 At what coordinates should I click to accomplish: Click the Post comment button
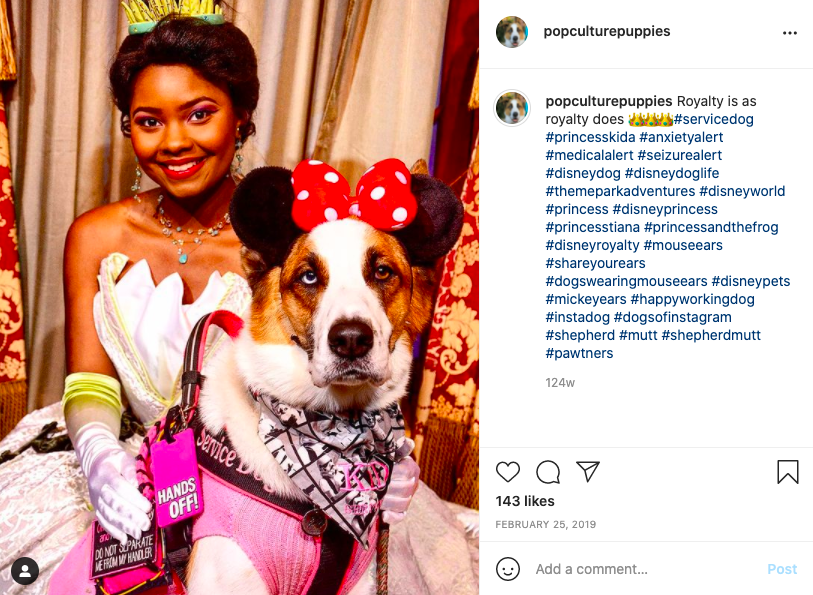point(782,569)
